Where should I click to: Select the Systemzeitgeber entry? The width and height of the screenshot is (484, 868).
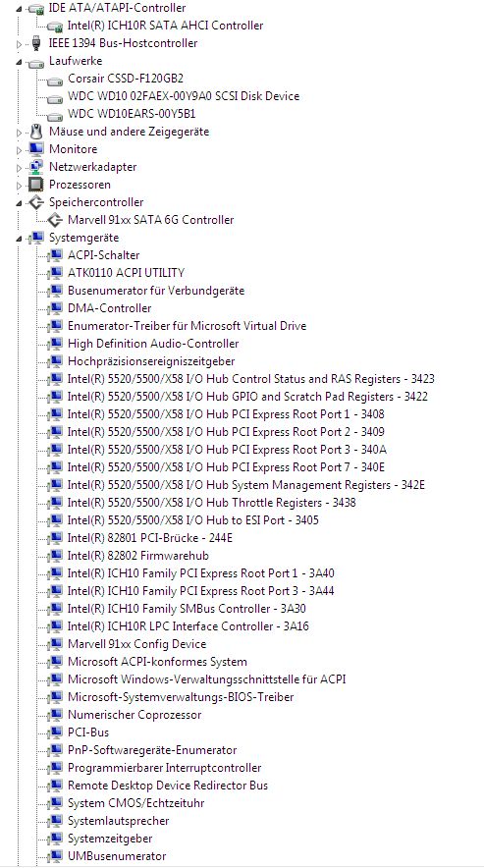110,839
